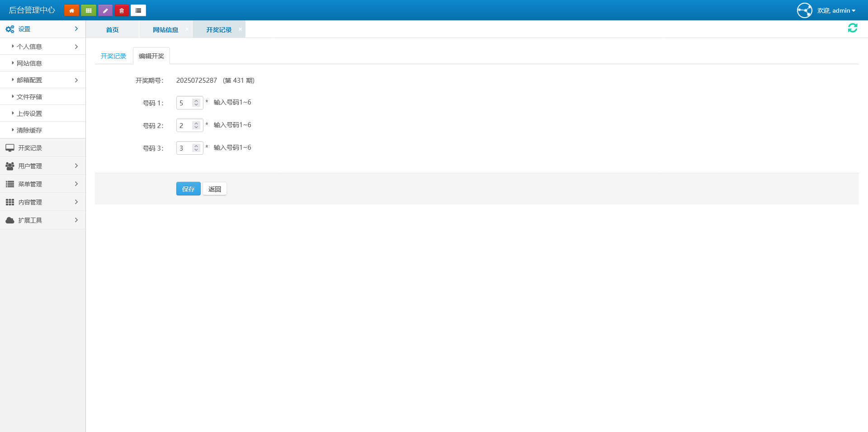
Task: Click the period number 20250725287
Action: tap(197, 81)
